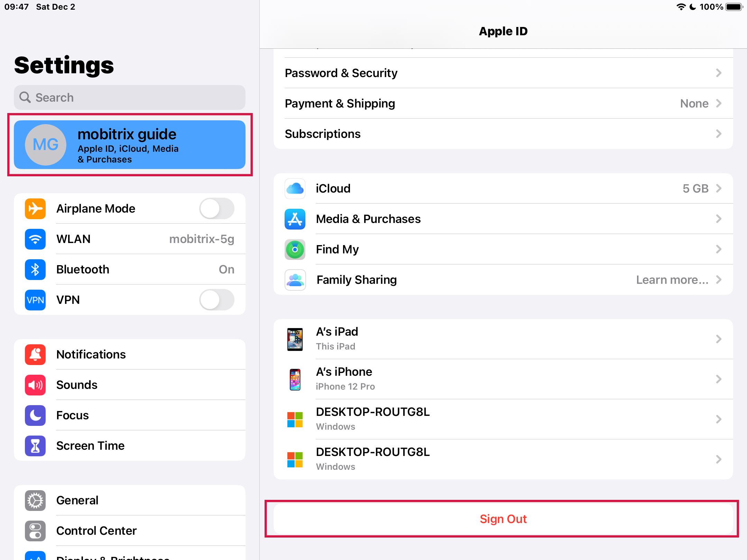Select A's iPhone device entry
The image size is (747, 560).
coord(503,378)
